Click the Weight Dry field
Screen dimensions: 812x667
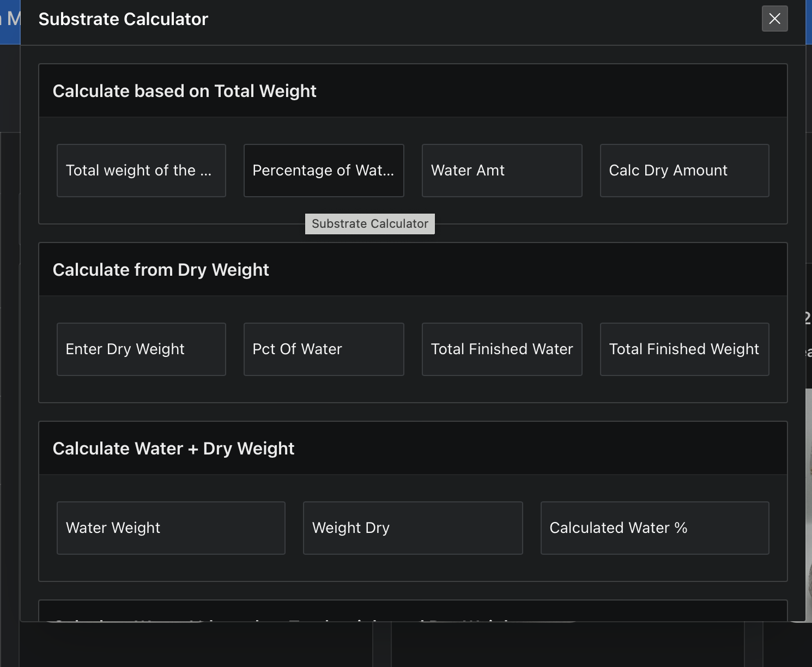point(413,527)
